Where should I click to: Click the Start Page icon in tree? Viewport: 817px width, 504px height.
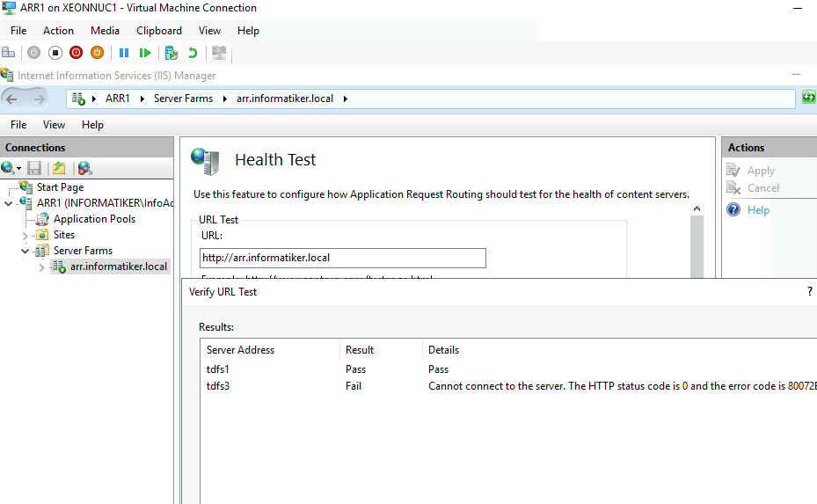pyautogui.click(x=26, y=186)
